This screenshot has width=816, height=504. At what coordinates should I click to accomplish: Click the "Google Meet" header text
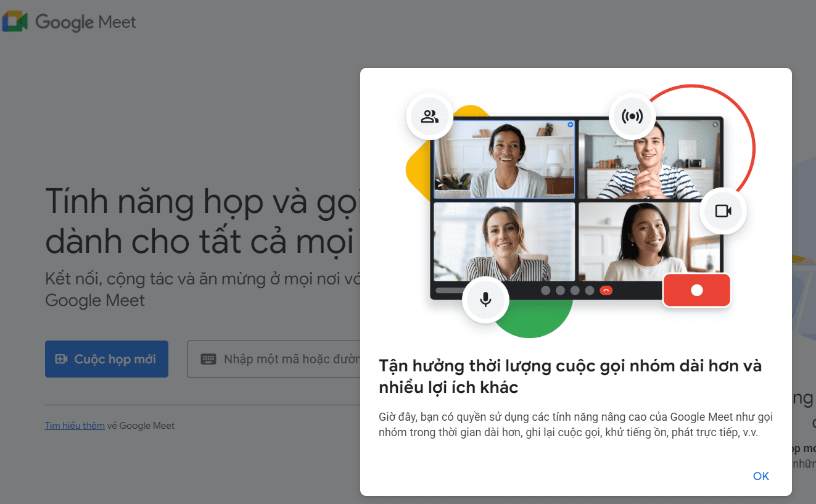(86, 22)
